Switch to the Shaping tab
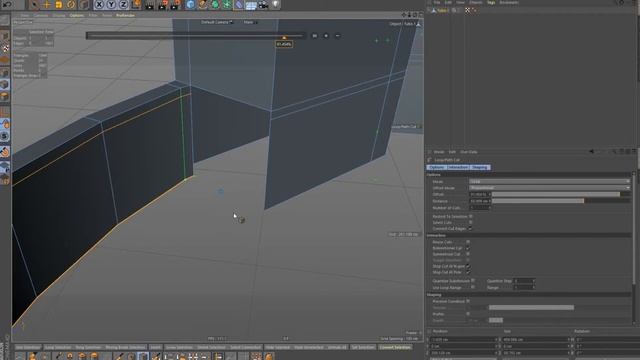 [x=480, y=167]
